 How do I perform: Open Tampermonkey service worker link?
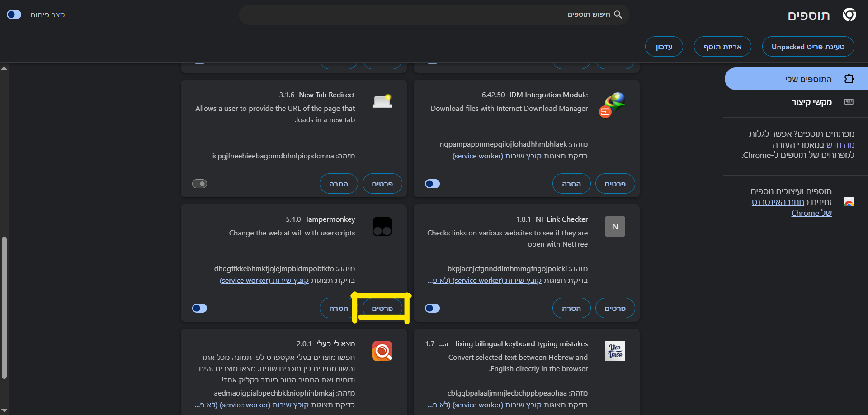click(x=264, y=281)
